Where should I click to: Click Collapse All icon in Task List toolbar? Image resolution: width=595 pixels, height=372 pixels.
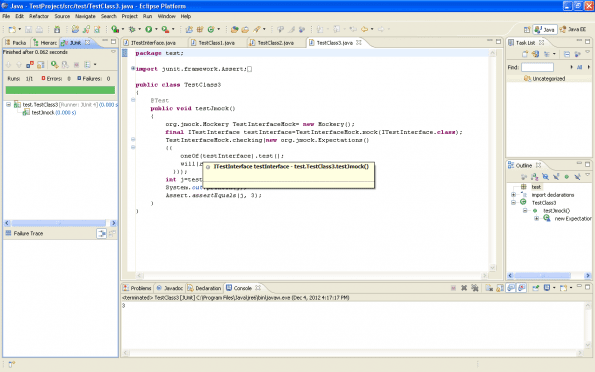pos(567,54)
